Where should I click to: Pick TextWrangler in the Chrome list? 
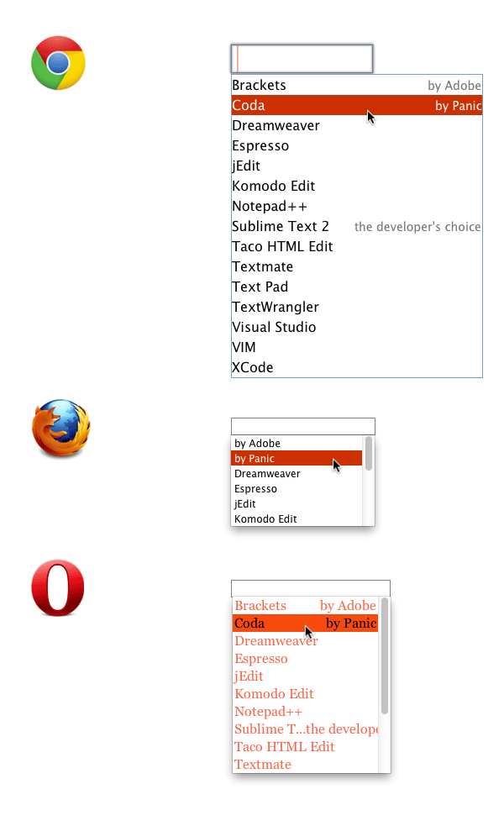(x=356, y=307)
